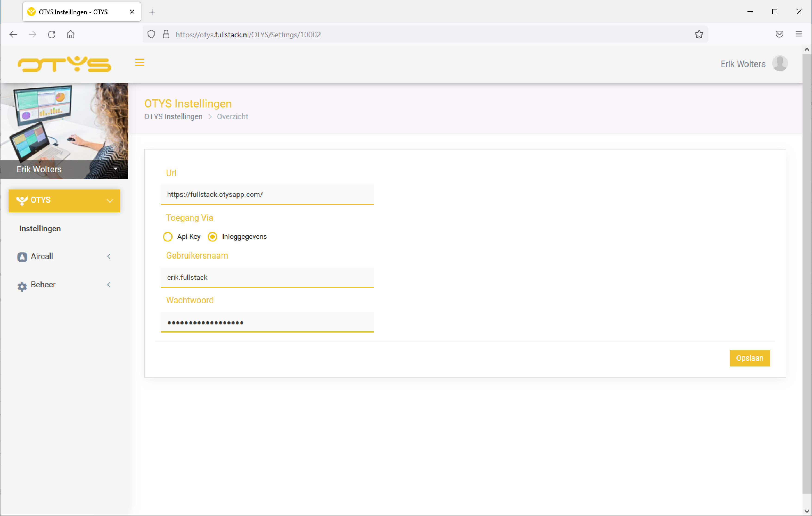The image size is (812, 516).
Task: Click the padlock site info icon
Action: 166,34
